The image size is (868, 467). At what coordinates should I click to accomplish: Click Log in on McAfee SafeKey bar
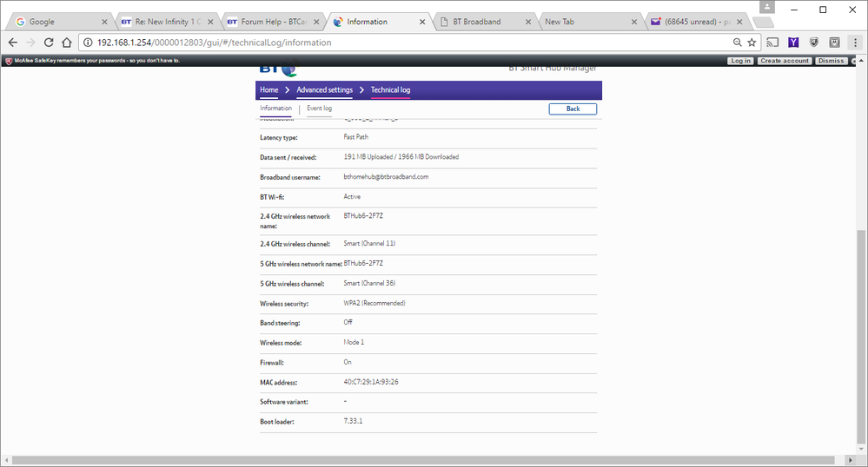[x=740, y=61]
